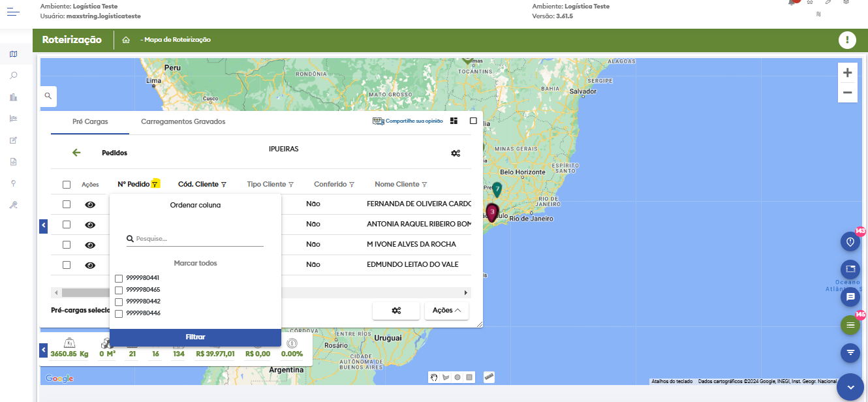
Task: Switch to Carregamentos Gravados tab
Action: point(183,122)
